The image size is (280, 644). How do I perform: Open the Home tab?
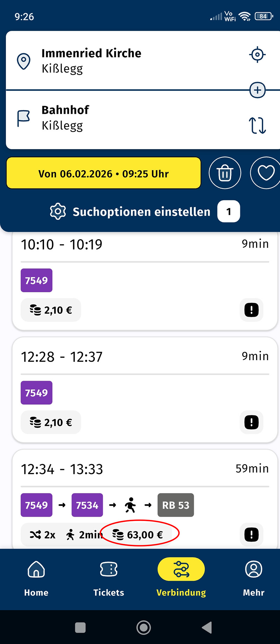(x=36, y=578)
